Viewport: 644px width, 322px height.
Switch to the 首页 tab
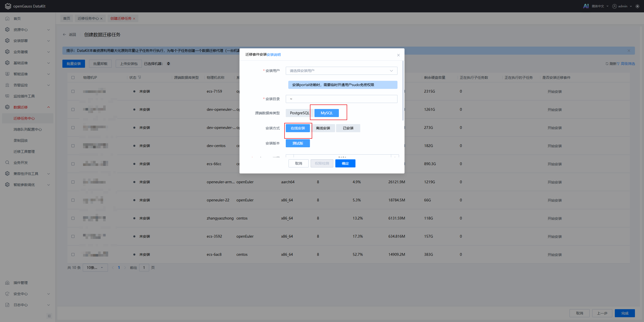[x=67, y=18]
